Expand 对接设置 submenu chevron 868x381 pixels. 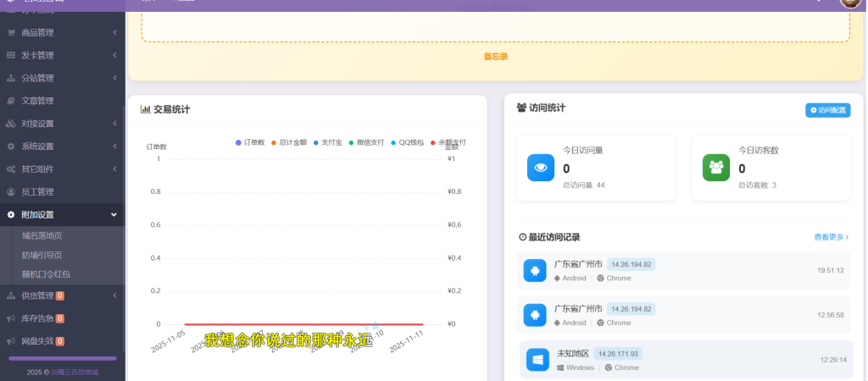click(x=114, y=124)
